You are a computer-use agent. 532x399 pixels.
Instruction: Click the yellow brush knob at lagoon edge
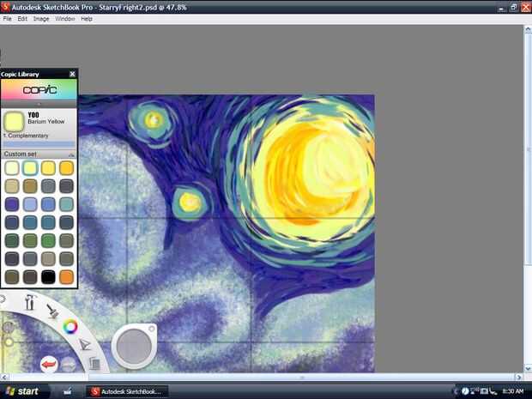pos(9,342)
